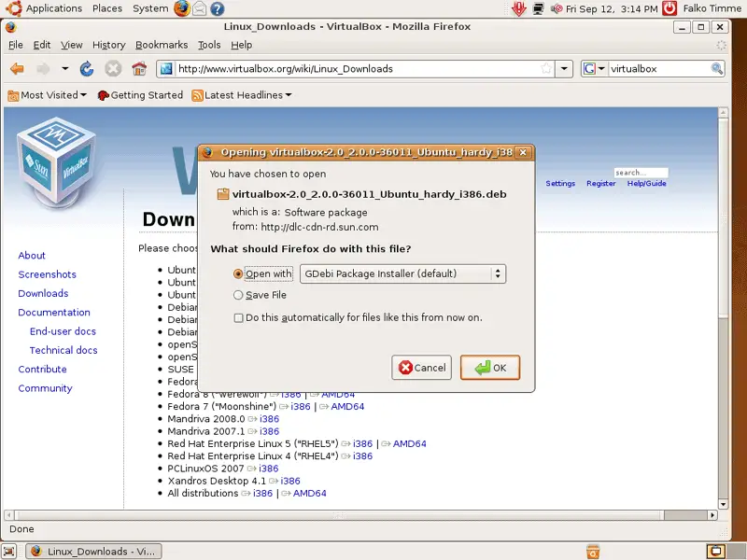Open the Places menu in top panel
This screenshot has height=560, width=747.
tap(107, 8)
